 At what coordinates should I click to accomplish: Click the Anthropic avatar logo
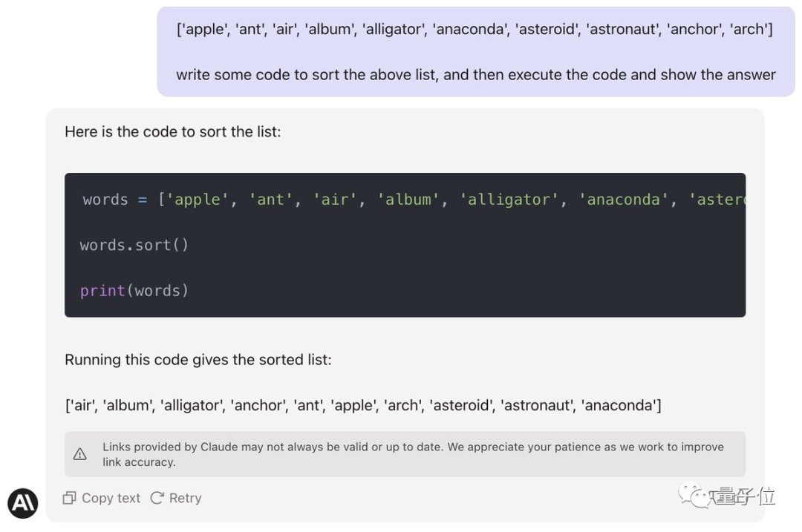(x=23, y=503)
